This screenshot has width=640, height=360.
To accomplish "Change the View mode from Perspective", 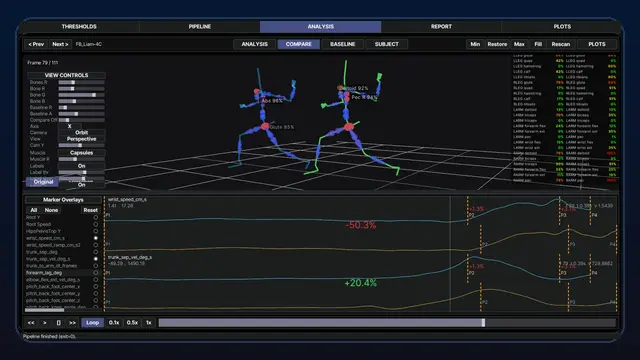I will click(81, 139).
